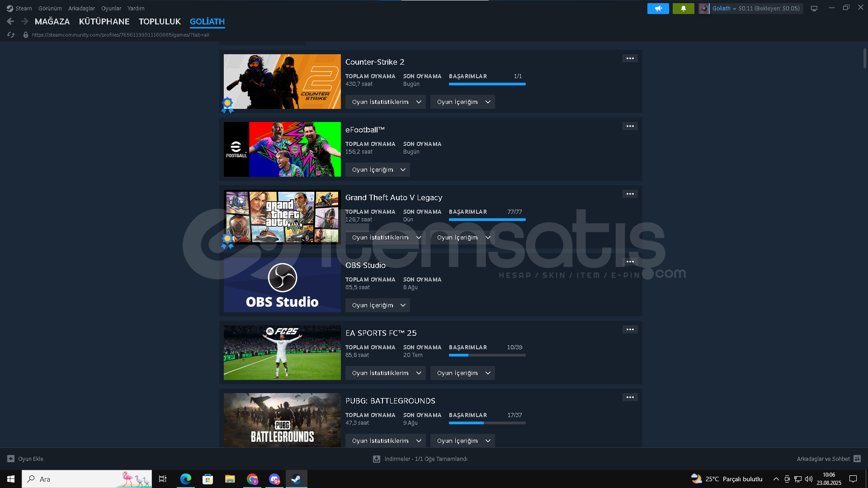Reload the page with refresh icon
Viewport: 868px width, 488px height.
pos(11,35)
